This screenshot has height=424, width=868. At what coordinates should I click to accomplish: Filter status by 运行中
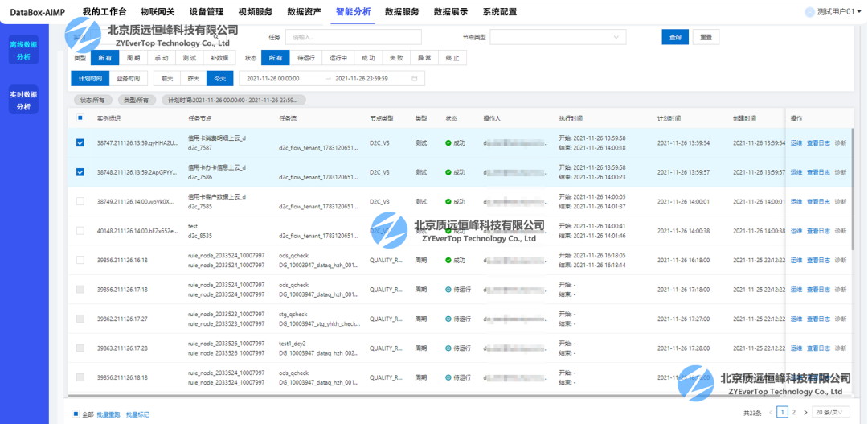point(338,58)
